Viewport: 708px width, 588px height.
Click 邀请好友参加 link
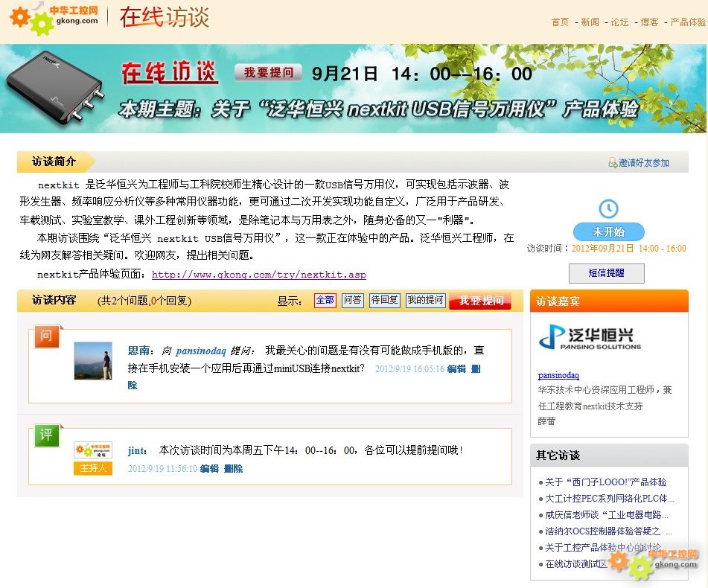pos(644,162)
